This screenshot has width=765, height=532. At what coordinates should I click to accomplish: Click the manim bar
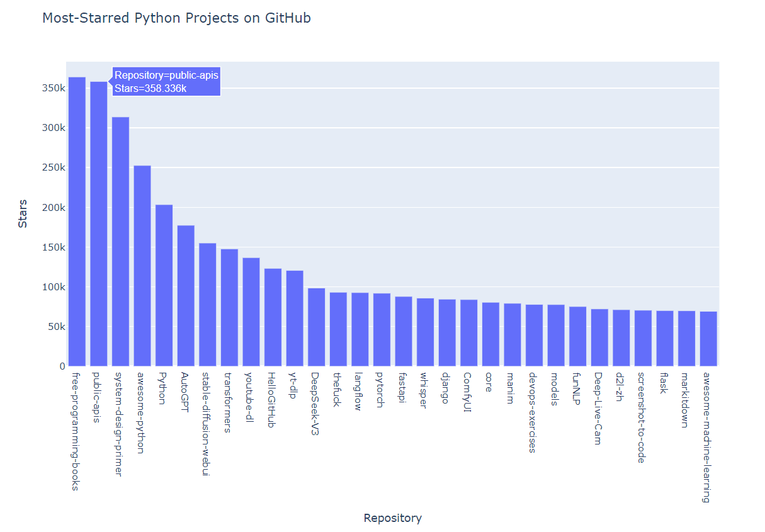513,335
